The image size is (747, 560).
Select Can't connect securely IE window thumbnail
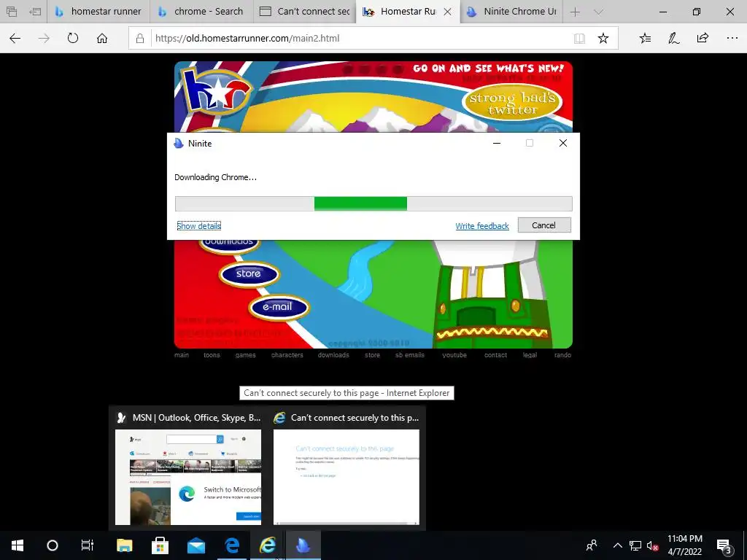tap(347, 468)
